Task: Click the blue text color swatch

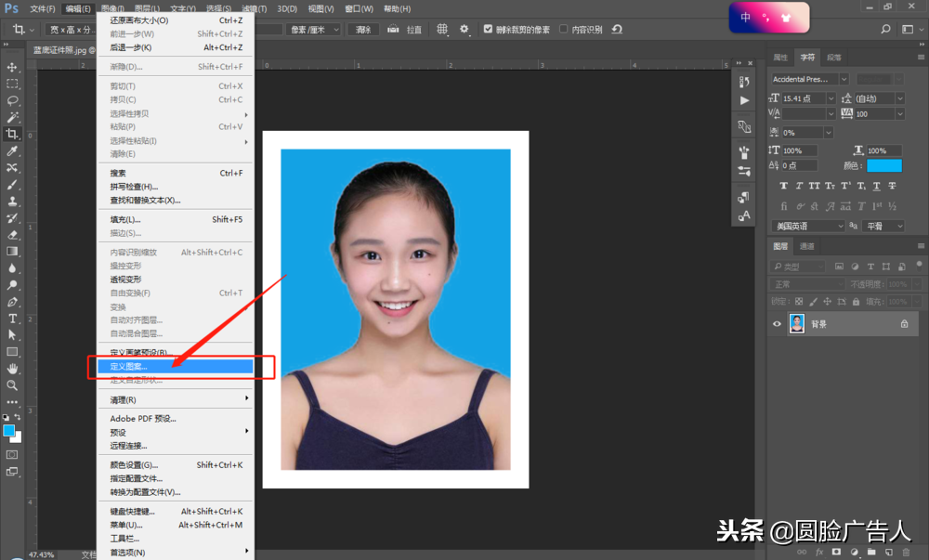Action: (883, 164)
